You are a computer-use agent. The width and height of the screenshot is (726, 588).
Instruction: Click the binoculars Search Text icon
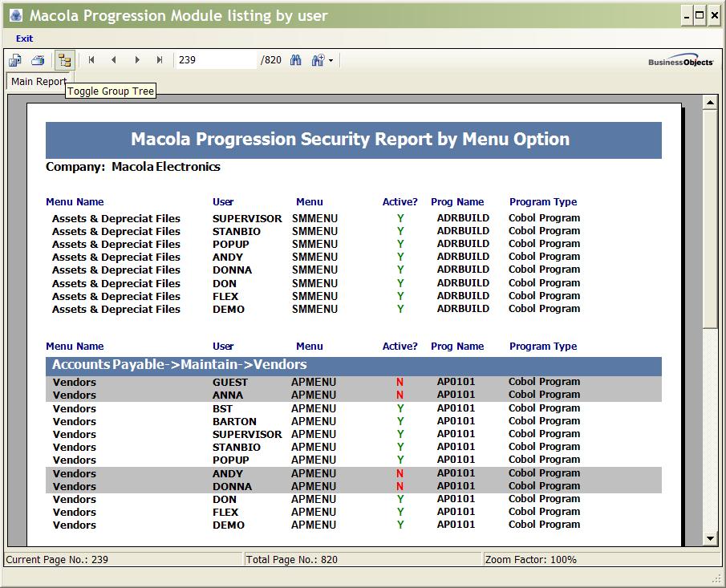(x=295, y=60)
